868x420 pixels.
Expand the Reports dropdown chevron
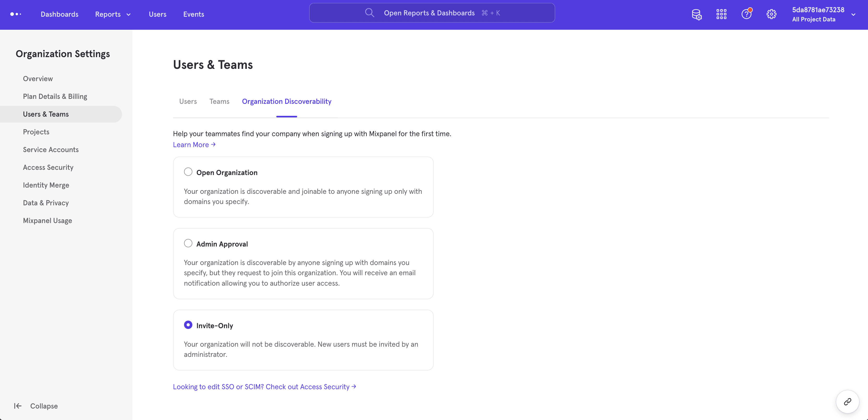pyautogui.click(x=129, y=15)
